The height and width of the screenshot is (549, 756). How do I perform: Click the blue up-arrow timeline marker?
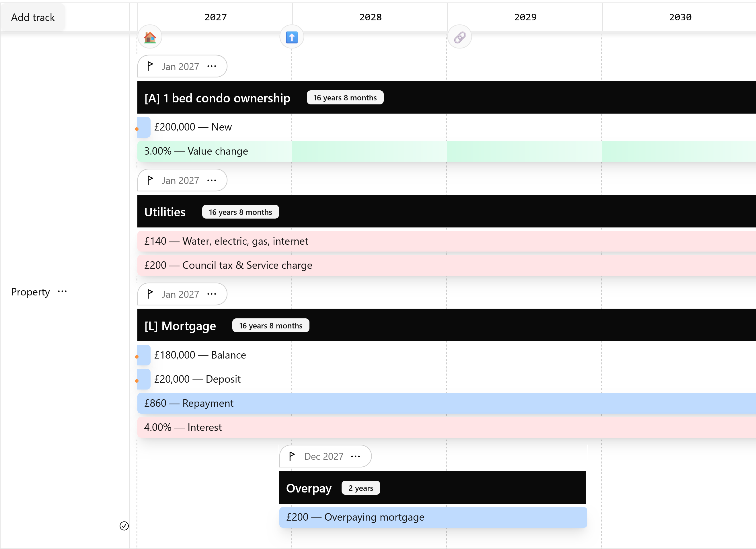(x=292, y=37)
